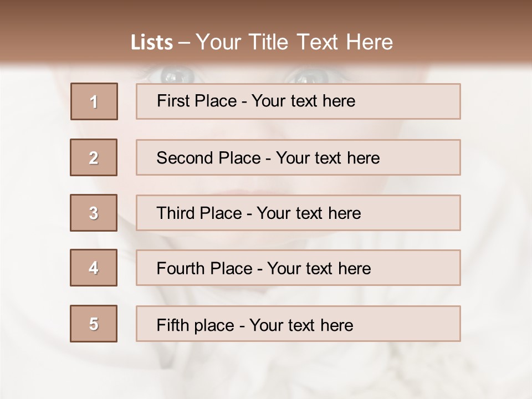The width and height of the screenshot is (532, 399).
Task: Select the Your Title Text Here heading
Action: click(x=294, y=42)
